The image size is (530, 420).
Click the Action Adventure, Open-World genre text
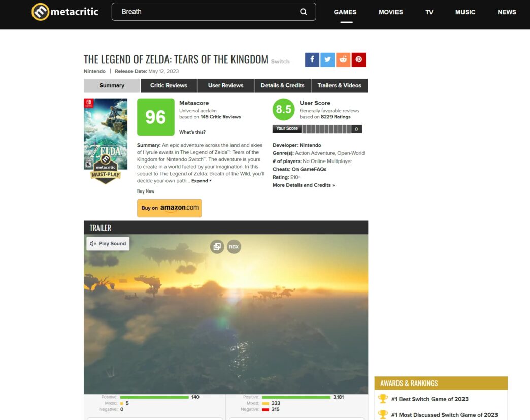click(x=330, y=153)
